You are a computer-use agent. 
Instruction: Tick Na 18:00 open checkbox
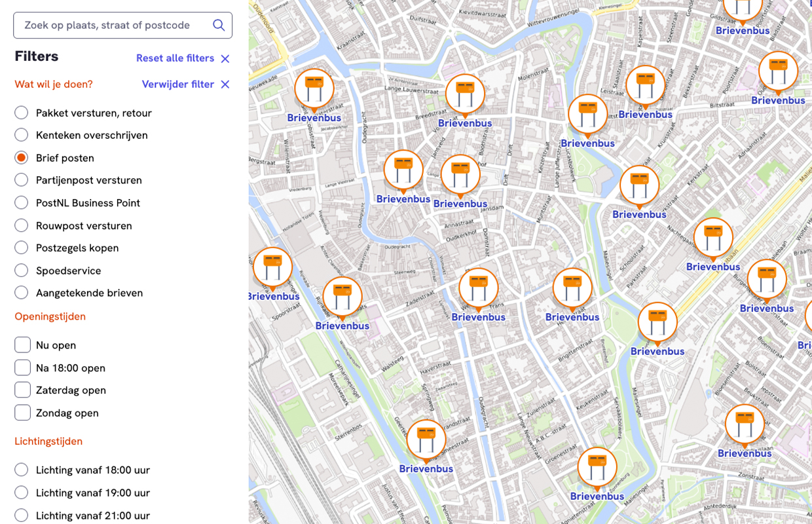point(22,367)
